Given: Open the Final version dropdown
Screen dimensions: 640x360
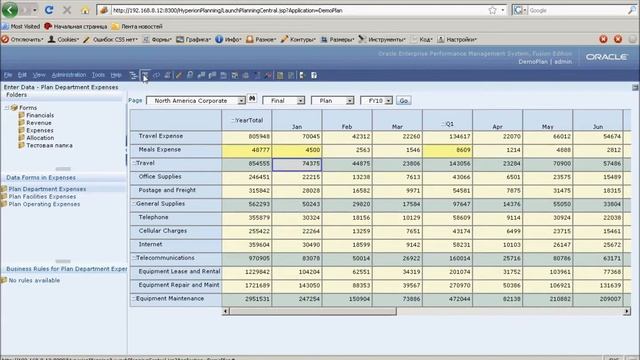Looking at the screenshot, I should pos(300,100).
